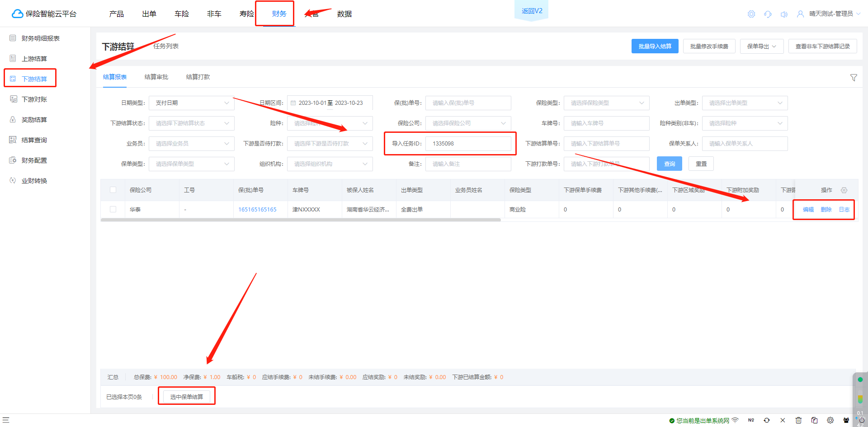Tick the select-all checkbox in table header
The width and height of the screenshot is (868, 427).
[113, 190]
